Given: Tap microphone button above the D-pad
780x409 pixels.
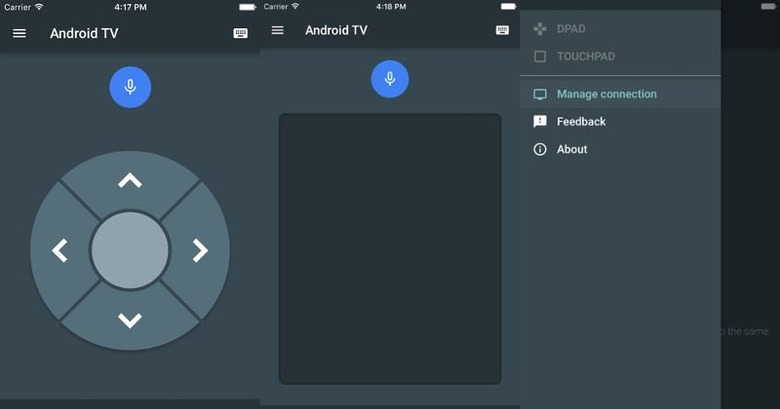Looking at the screenshot, I should coord(130,87).
